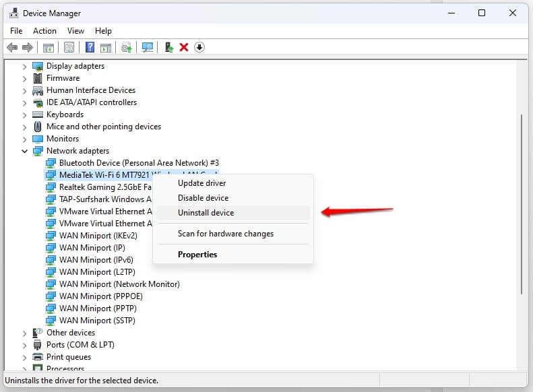This screenshot has width=533, height=392.
Task: Expand the Display adapters node
Action: pyautogui.click(x=24, y=67)
